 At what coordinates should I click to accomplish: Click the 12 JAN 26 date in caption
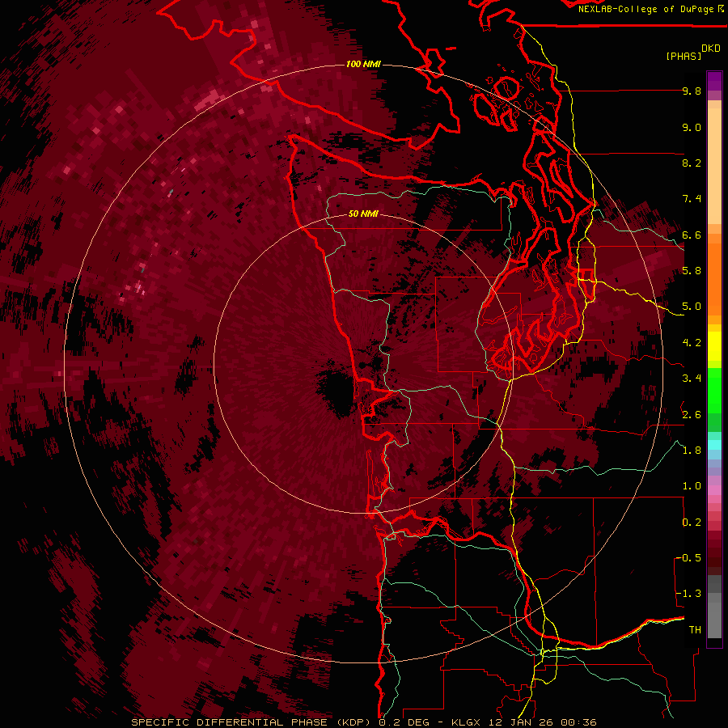pos(522,722)
